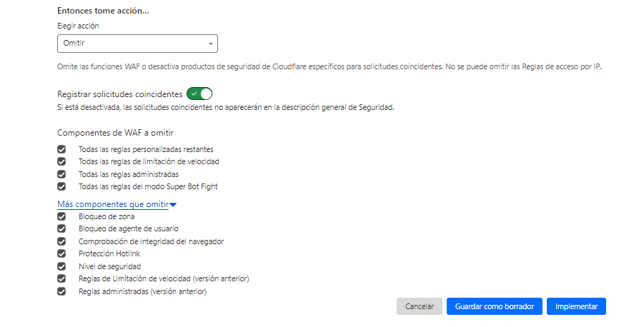Uncheck Nivel de seguridad checkbox
644x327 pixels.
tap(61, 266)
